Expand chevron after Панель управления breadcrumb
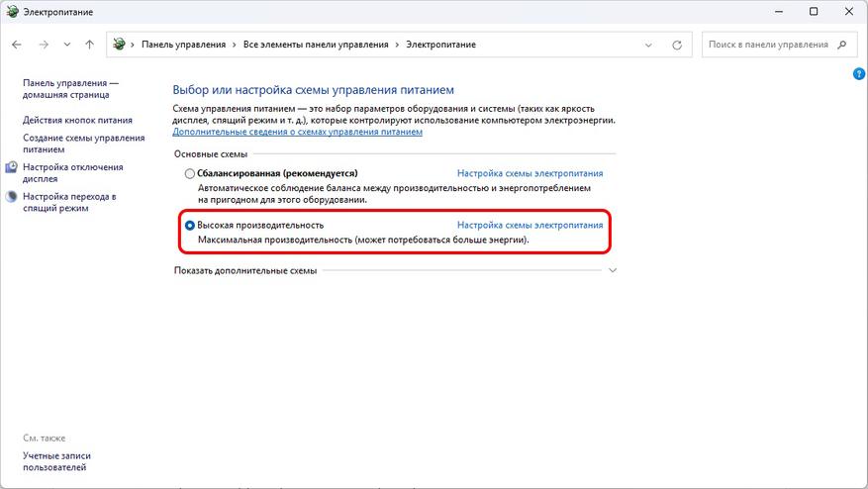This screenshot has height=489, width=868. [235, 45]
